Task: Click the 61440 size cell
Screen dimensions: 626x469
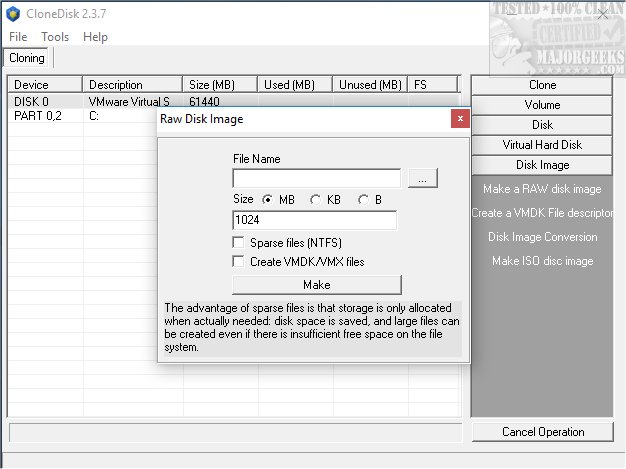Action: pos(204,101)
